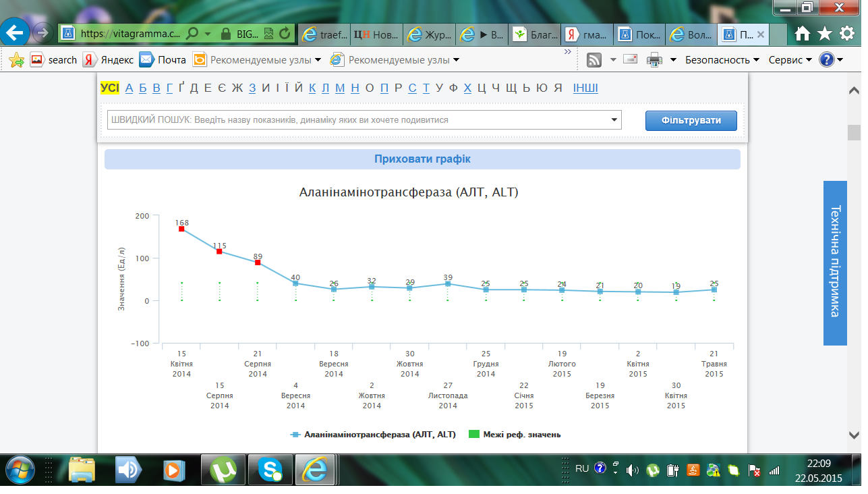Open the search favorite link
The width and height of the screenshot is (868, 494).
pos(54,60)
